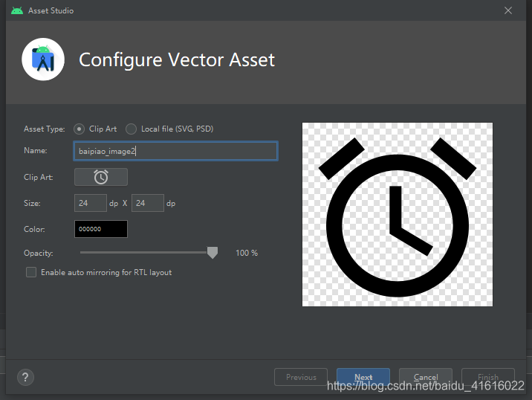Click the Android Studio logo in header
532x400 pixels.
43,59
